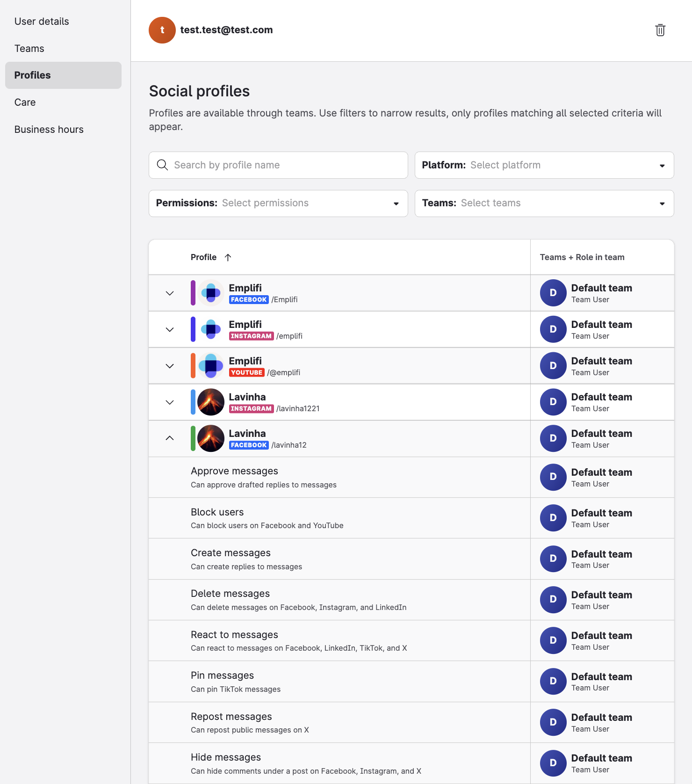
Task: Open the Teams filter dropdown
Action: click(x=544, y=203)
